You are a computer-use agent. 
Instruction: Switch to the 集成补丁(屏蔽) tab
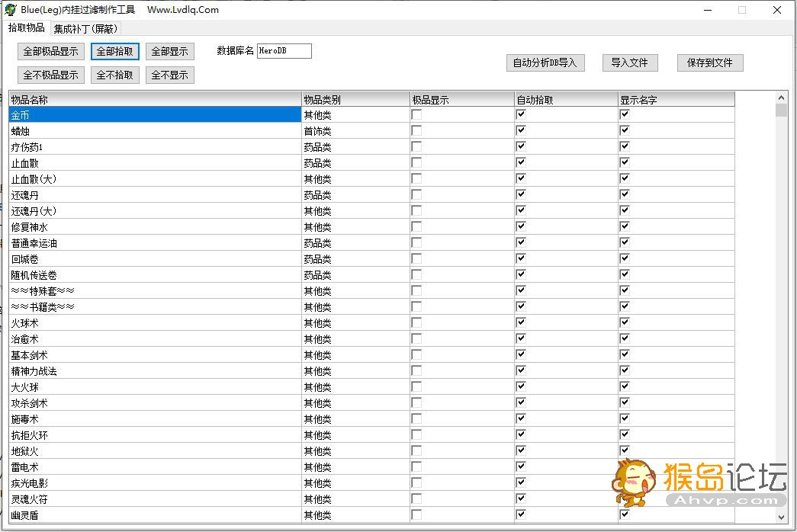tap(86, 29)
